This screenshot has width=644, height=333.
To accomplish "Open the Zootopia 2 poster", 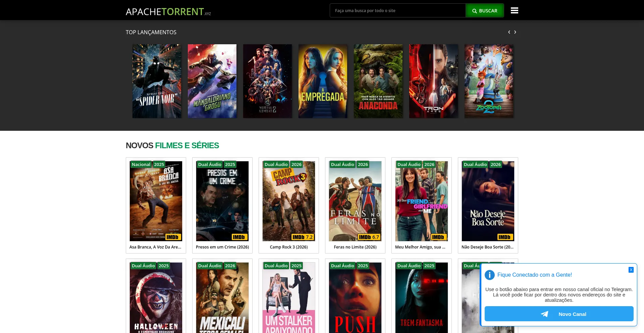I will pos(489,81).
